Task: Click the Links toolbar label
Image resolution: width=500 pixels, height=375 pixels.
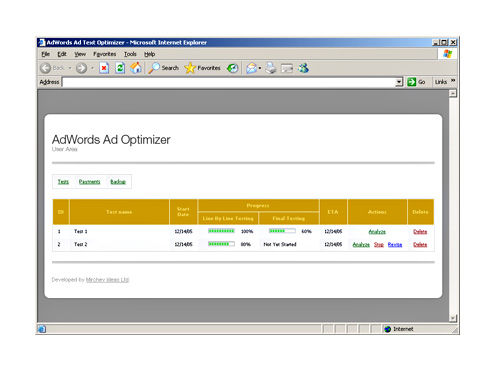Action: 441,82
